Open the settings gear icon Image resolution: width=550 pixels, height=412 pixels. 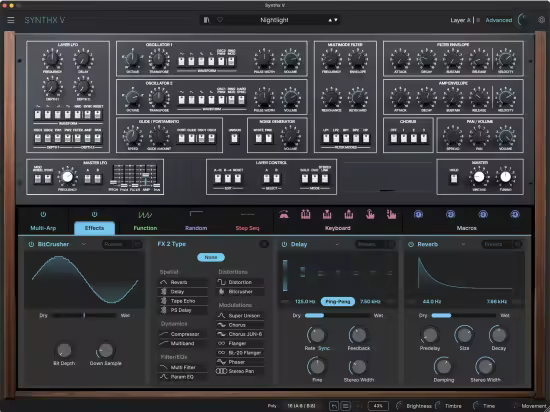pyautogui.click(x=541, y=20)
